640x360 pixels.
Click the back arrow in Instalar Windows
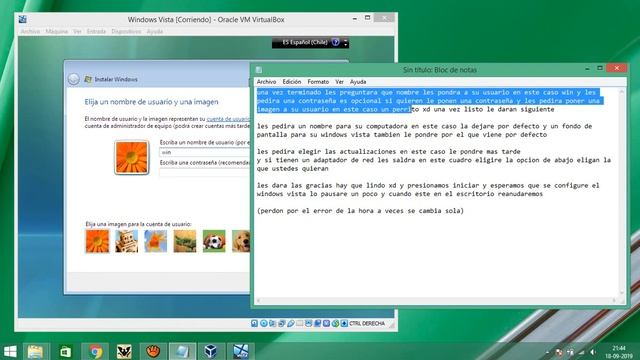point(73,79)
